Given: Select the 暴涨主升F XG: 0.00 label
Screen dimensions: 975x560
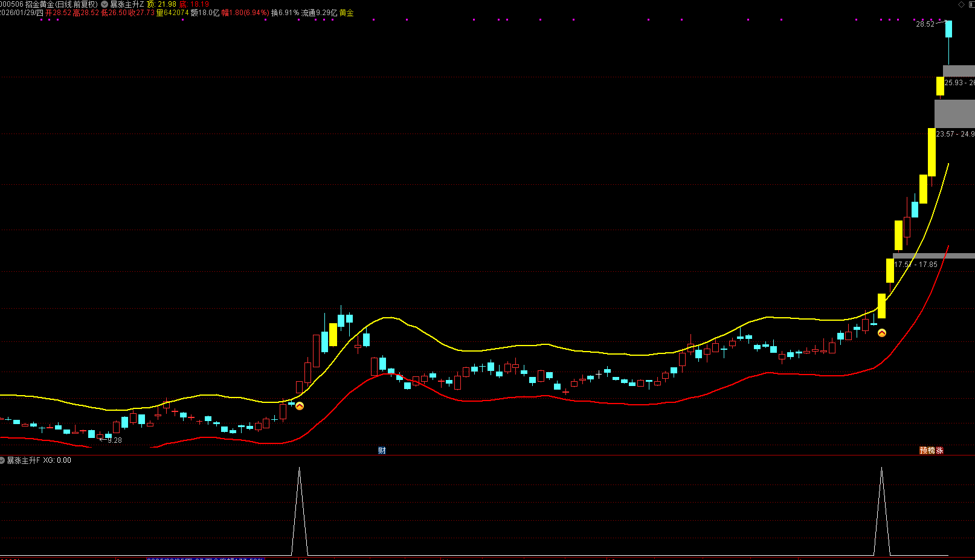Looking at the screenshot, I should click(39, 460).
